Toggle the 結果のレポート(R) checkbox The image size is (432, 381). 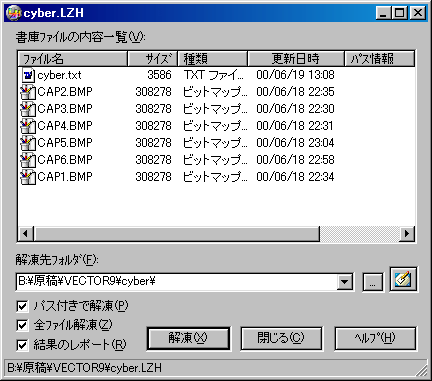point(22,345)
